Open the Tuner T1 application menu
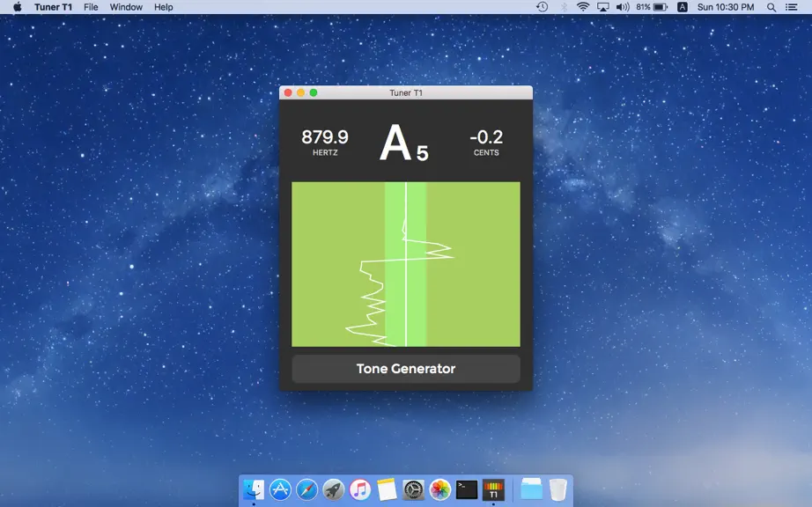Screen dimensions: 812x507 coord(53,7)
